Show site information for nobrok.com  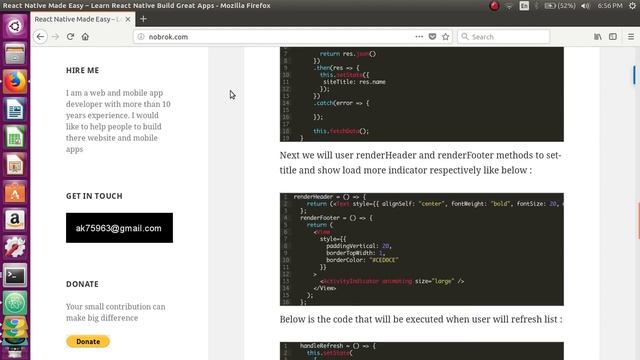[x=141, y=37]
